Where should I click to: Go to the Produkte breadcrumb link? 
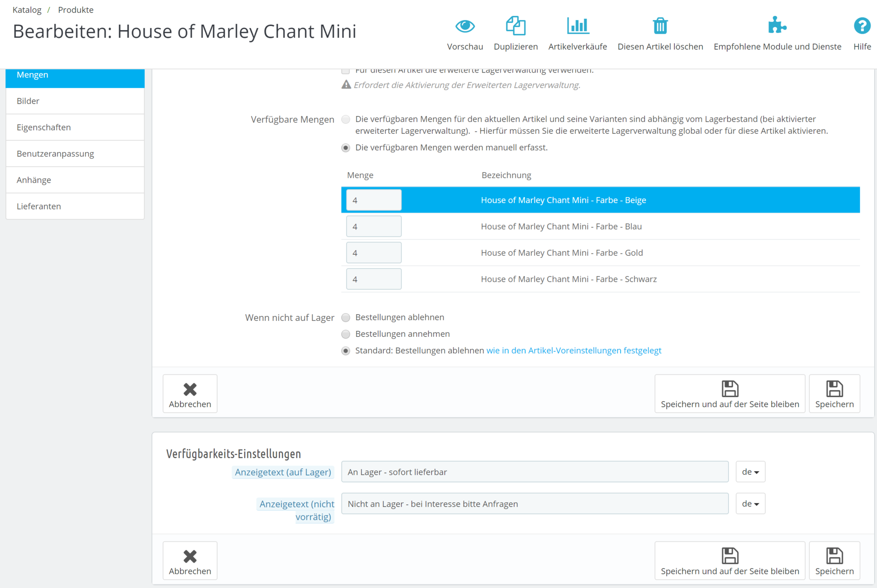tap(76, 10)
